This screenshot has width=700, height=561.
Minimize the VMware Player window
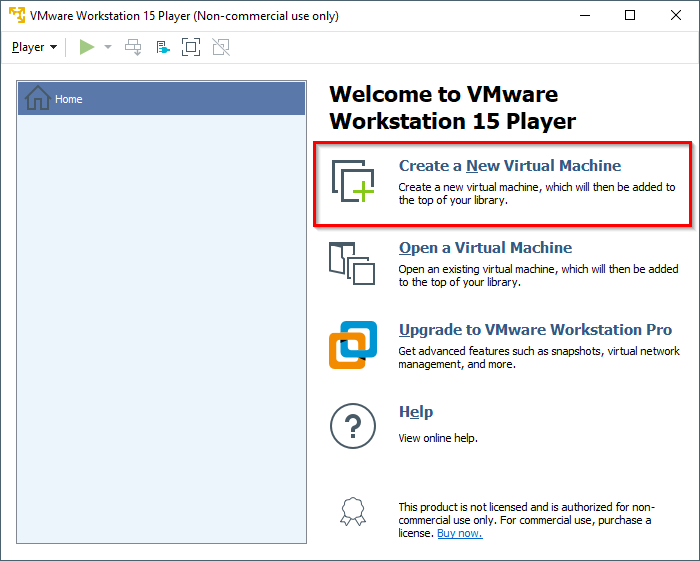point(585,15)
